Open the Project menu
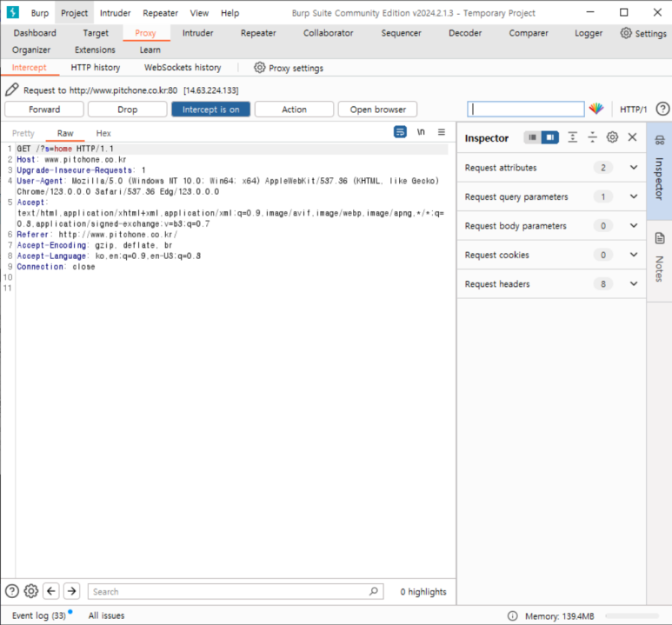This screenshot has width=672, height=625. point(74,13)
